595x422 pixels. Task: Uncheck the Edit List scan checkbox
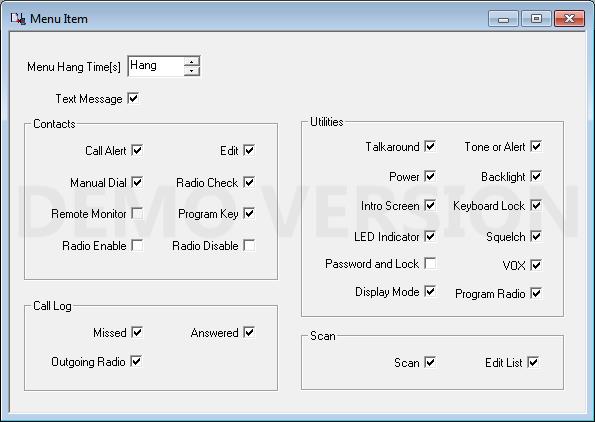[533, 362]
